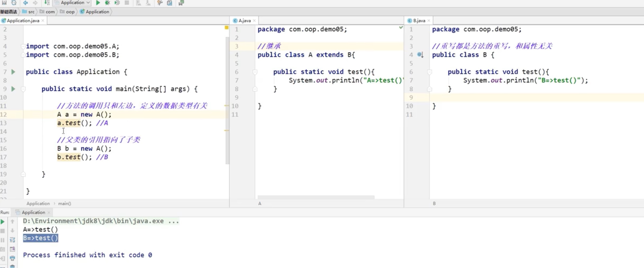The image size is (644, 268).
Task: Collapse the test() method in A.java
Action: pos(255,72)
